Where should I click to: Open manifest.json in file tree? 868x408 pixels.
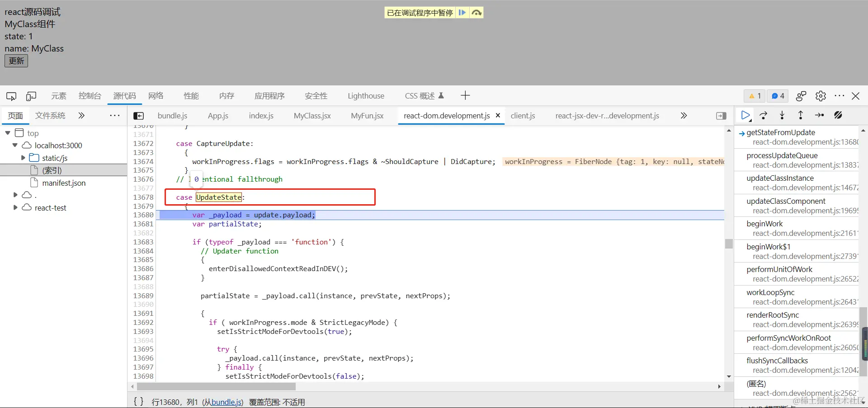point(63,183)
